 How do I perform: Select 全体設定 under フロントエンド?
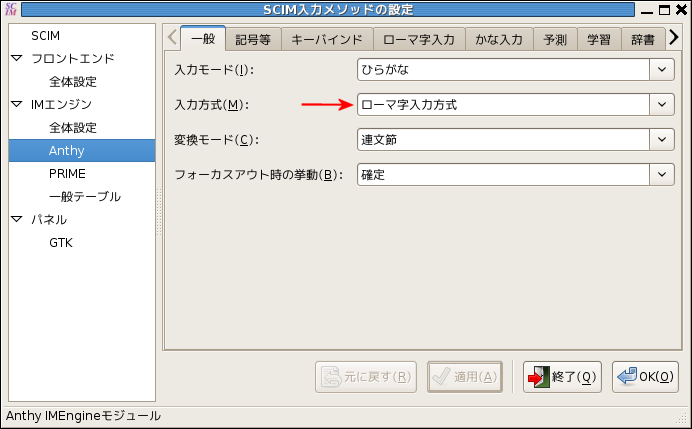tap(73, 82)
